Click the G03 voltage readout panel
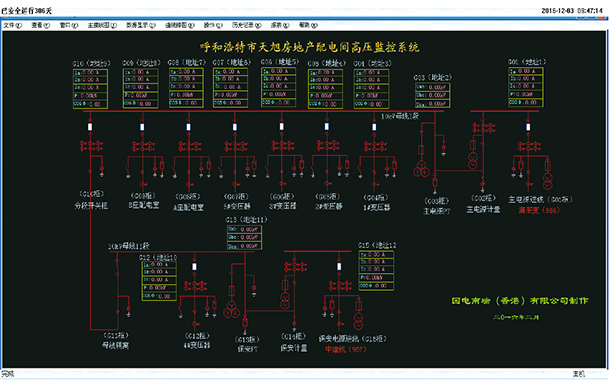 432,95
